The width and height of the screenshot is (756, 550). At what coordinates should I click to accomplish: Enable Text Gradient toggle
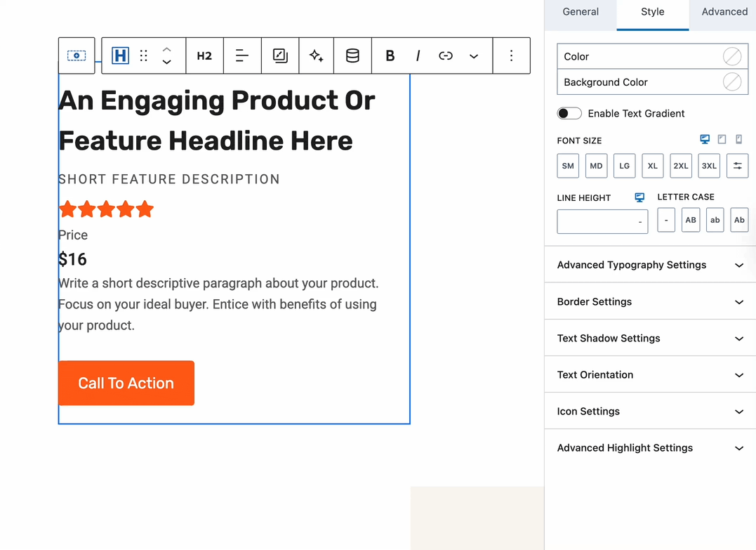coord(569,114)
